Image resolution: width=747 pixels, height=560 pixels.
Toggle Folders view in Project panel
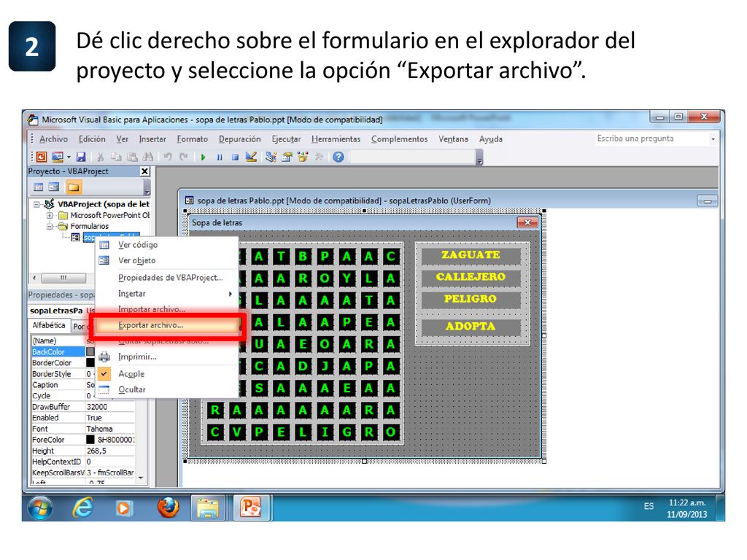pyautogui.click(x=74, y=187)
